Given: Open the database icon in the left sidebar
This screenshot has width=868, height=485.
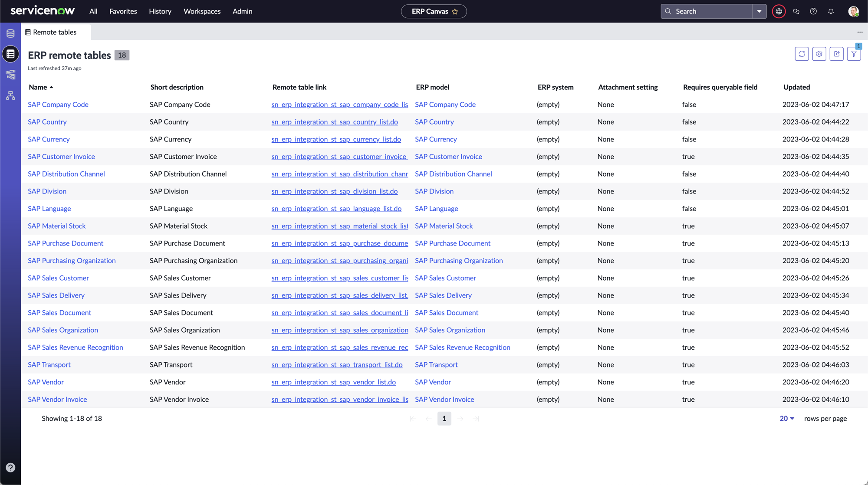Looking at the screenshot, I should (x=10, y=33).
